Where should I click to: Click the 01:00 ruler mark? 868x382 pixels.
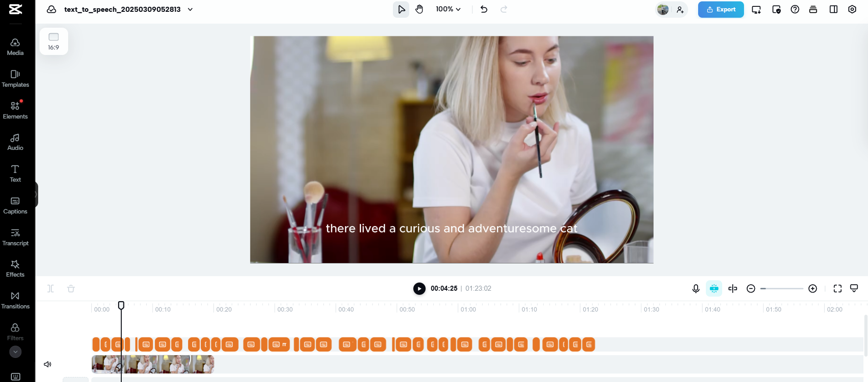click(x=468, y=309)
